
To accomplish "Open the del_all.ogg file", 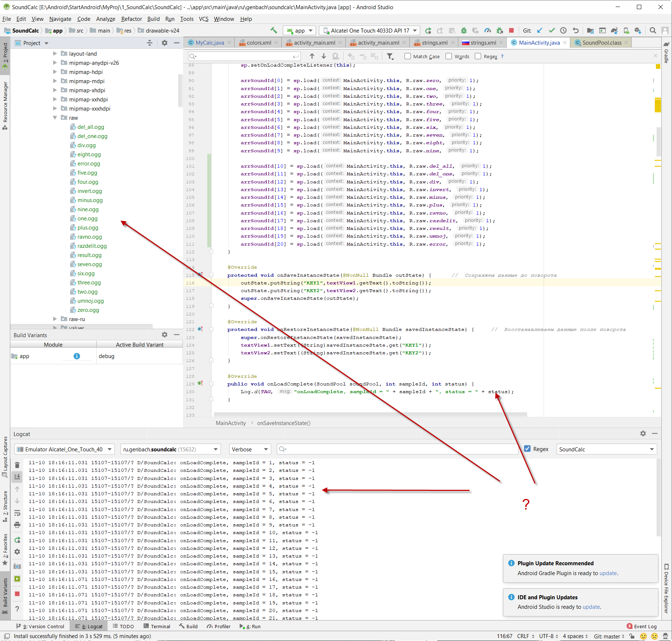I will (x=91, y=127).
